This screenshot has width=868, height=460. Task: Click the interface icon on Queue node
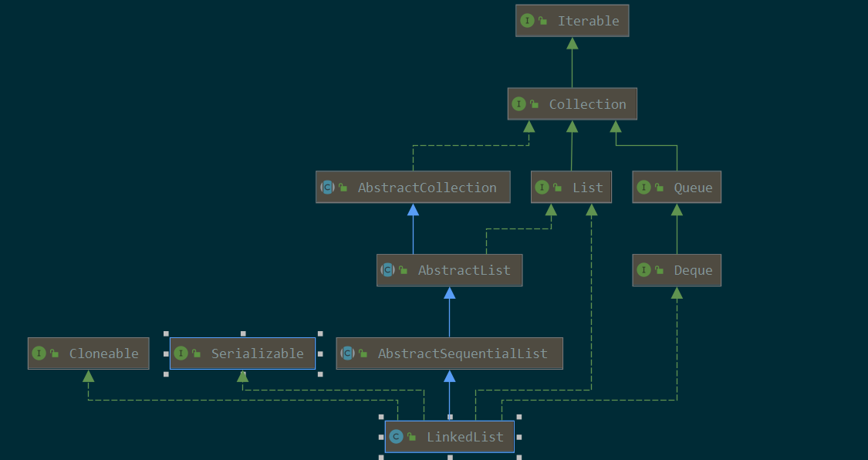[643, 187]
